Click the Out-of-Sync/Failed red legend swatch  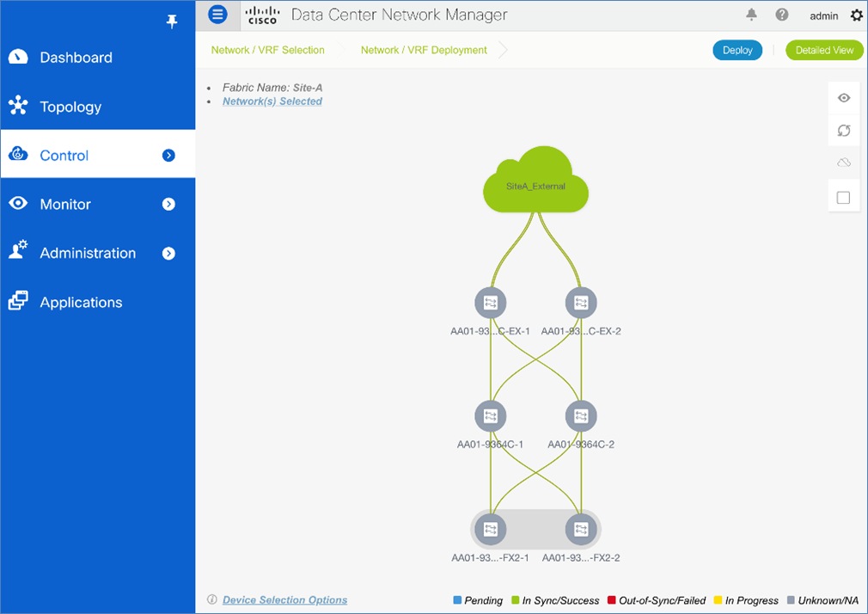point(612,599)
